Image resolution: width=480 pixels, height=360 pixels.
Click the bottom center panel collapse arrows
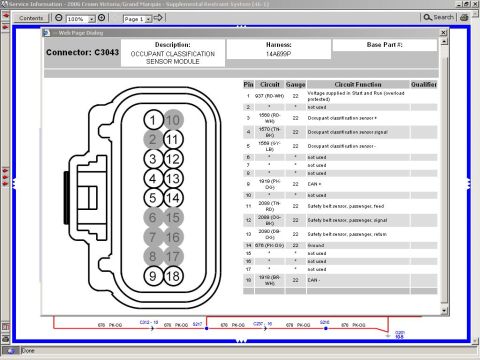point(241,341)
